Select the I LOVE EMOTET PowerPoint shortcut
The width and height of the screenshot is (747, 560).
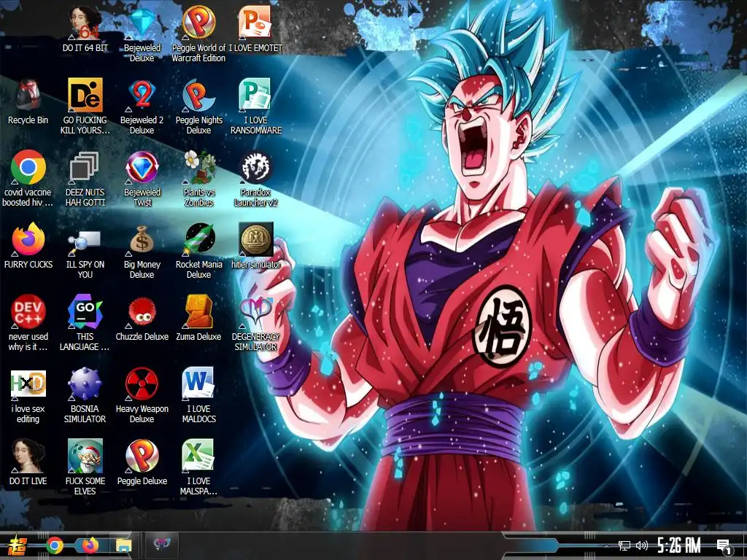click(256, 28)
